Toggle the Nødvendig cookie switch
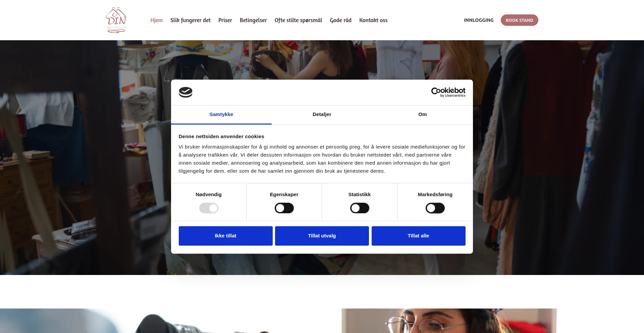This screenshot has width=644, height=333. (x=209, y=208)
